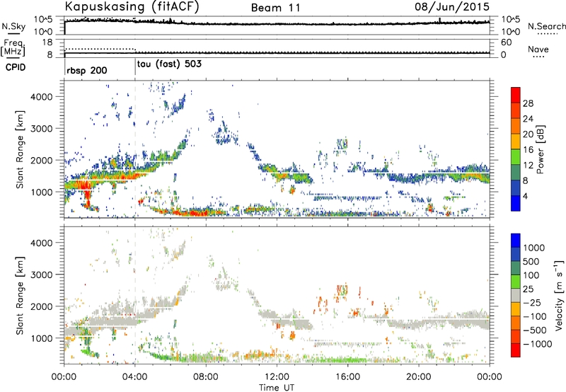
Task: Click the noise trace in the N.Sky panel
Action: pos(277,23)
